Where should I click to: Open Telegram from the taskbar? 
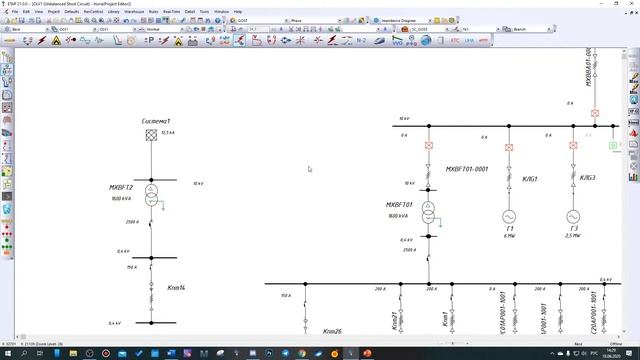(285, 353)
